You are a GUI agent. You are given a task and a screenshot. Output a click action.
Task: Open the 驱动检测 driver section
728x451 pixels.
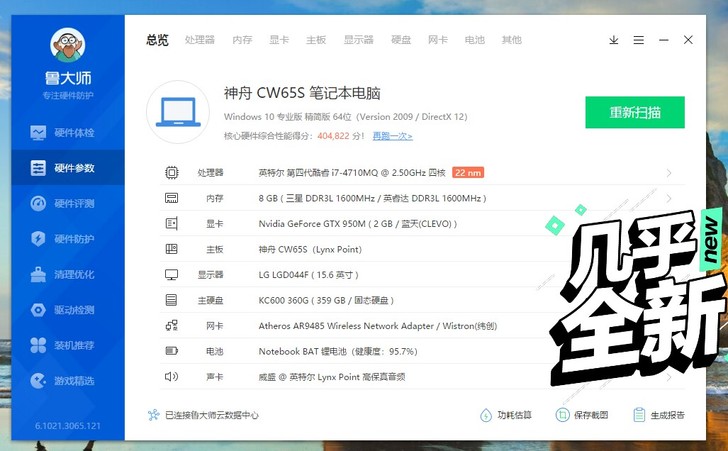point(68,310)
